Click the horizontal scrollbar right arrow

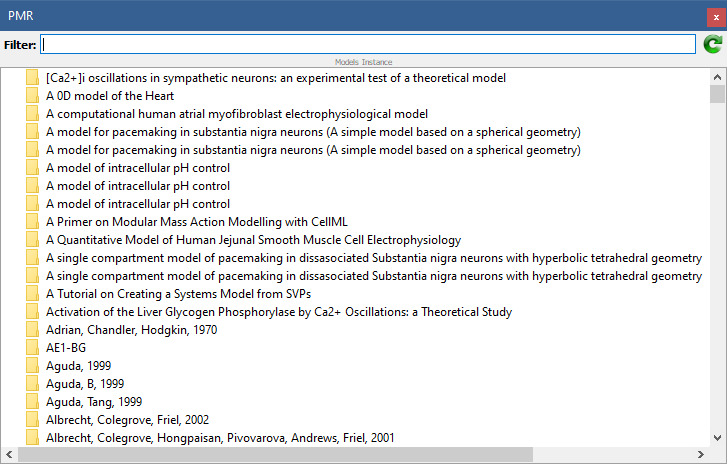tap(701, 455)
